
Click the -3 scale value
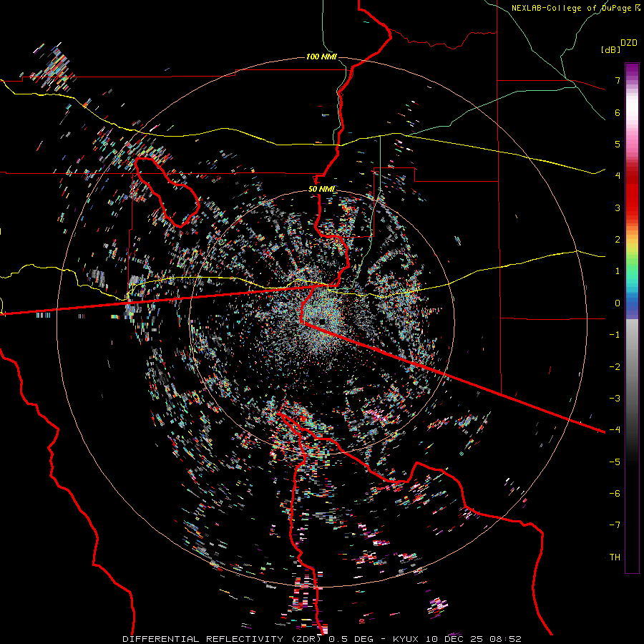click(615, 399)
